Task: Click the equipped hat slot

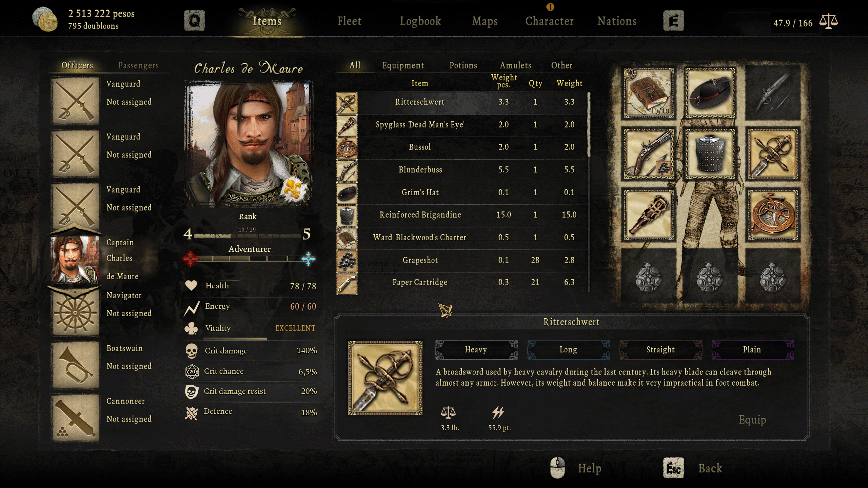Action: (710, 93)
